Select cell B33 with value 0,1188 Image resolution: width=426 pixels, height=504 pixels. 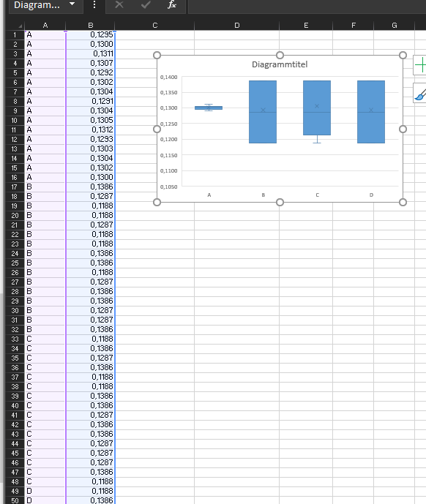[x=91, y=339]
